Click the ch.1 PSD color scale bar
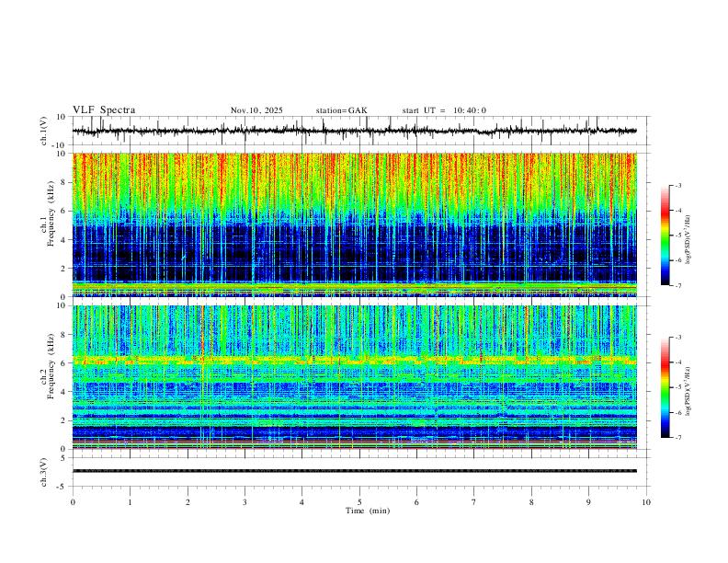This screenshot has width=728, height=563. (665, 236)
